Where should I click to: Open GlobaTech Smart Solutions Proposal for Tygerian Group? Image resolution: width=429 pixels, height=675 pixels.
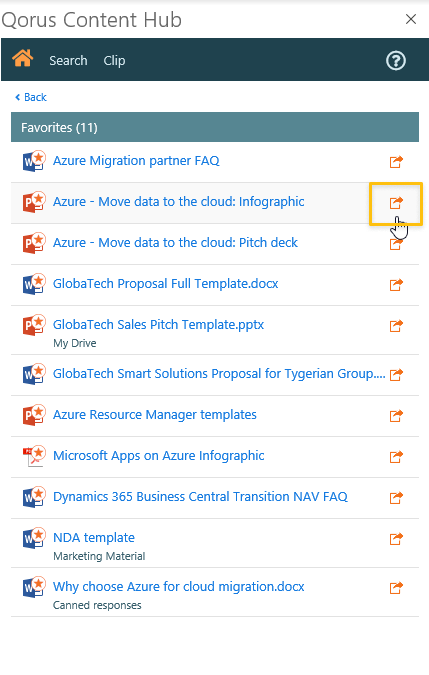(219, 374)
